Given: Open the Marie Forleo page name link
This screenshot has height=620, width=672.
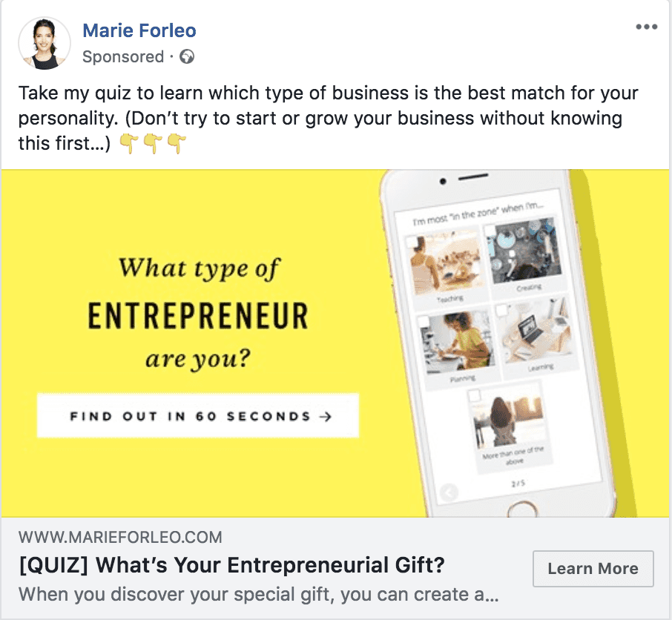Looking at the screenshot, I should click(x=139, y=30).
